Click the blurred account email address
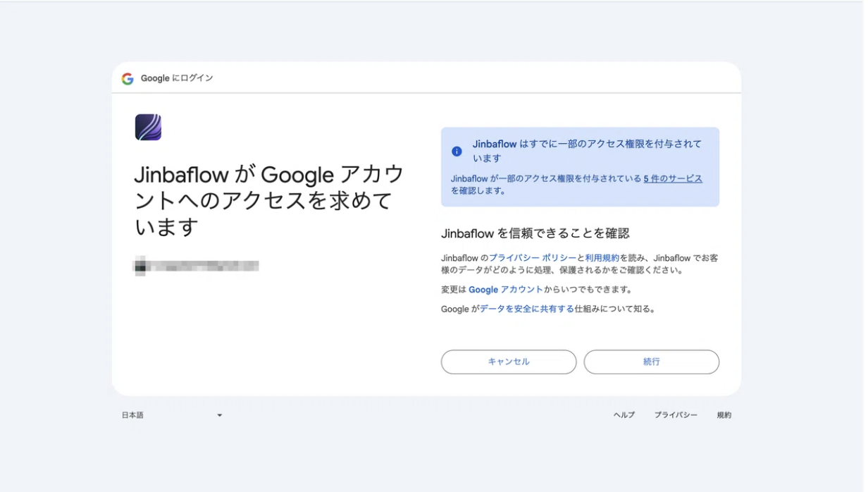The height and width of the screenshot is (492, 868). (197, 266)
